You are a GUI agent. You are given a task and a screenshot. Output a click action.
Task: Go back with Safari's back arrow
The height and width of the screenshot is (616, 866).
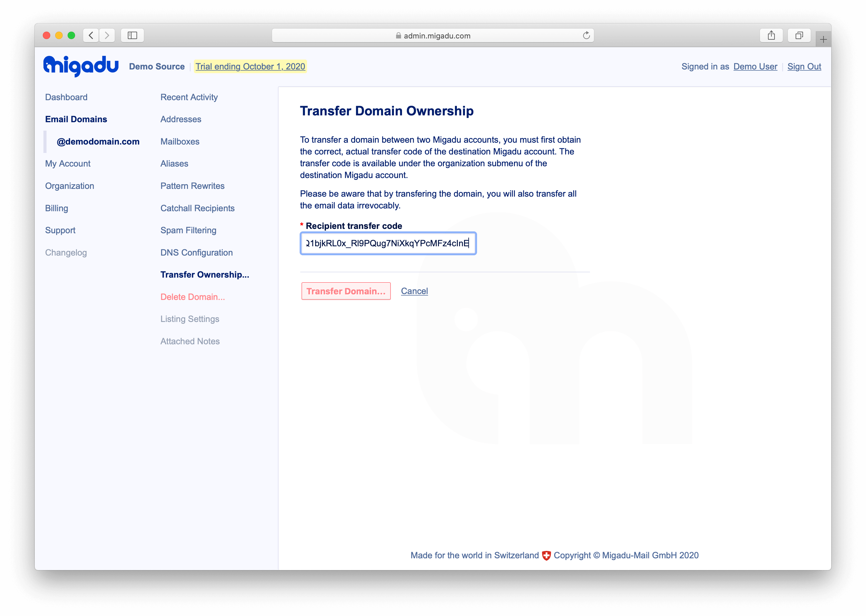(x=91, y=35)
